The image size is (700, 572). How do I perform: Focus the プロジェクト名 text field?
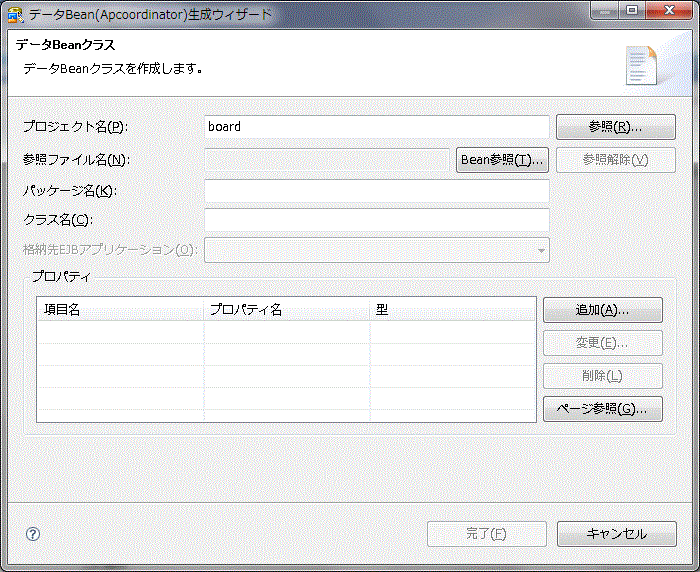tap(376, 127)
